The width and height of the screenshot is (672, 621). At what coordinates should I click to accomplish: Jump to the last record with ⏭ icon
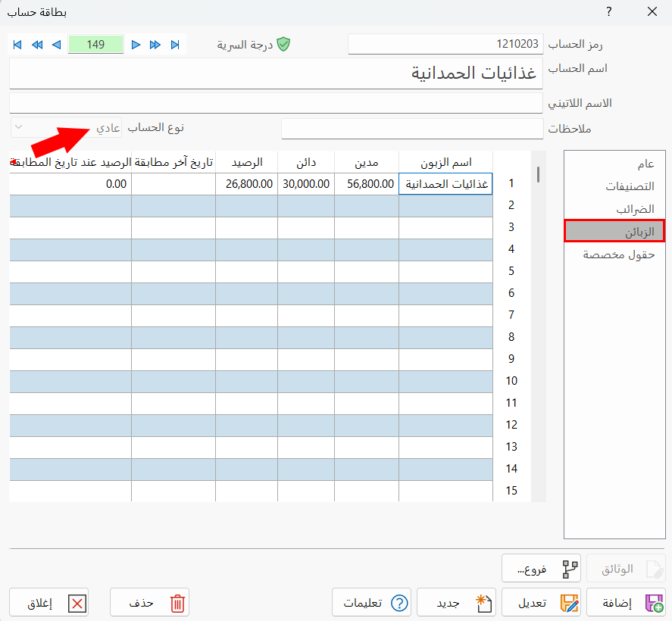(x=177, y=45)
